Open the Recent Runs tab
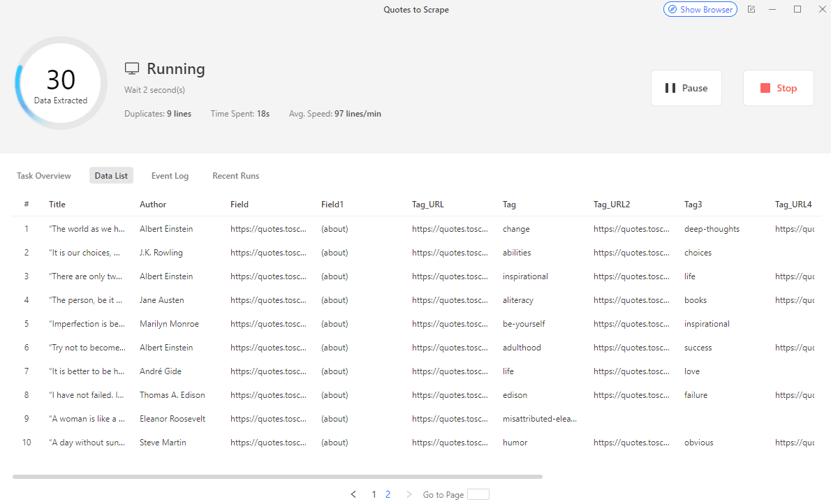 click(235, 176)
